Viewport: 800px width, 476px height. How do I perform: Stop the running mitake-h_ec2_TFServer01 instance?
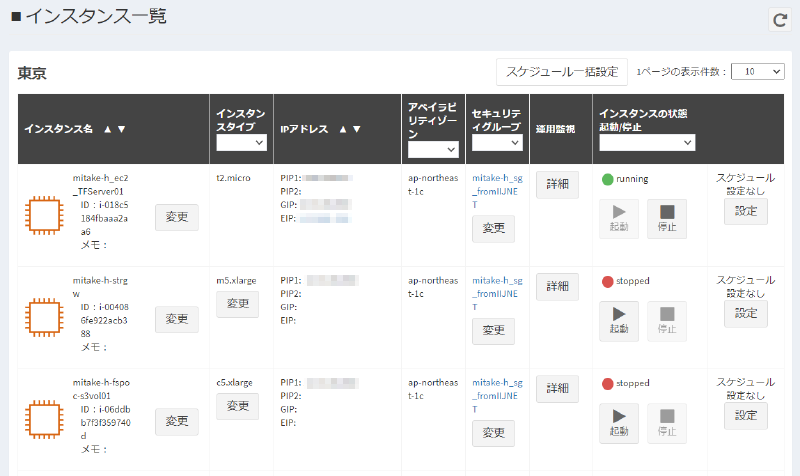tap(666, 219)
